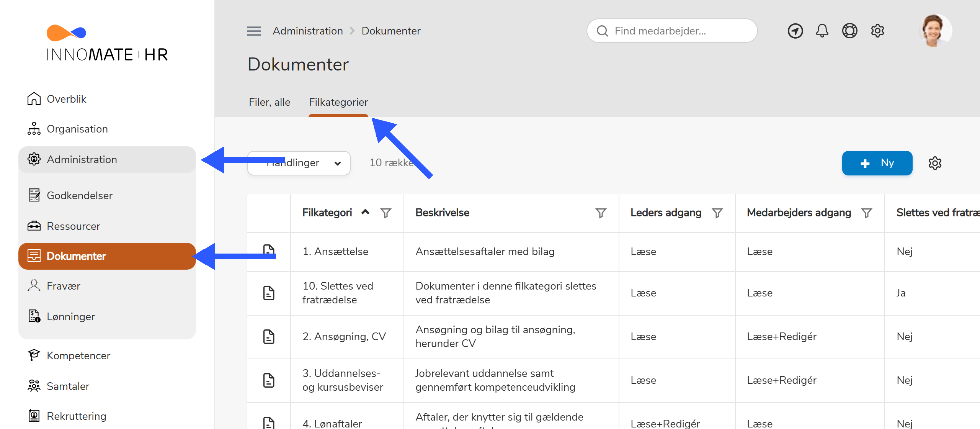Select Dokumenter in the sidebar
Screen dimensions: 980x429
[x=107, y=256]
